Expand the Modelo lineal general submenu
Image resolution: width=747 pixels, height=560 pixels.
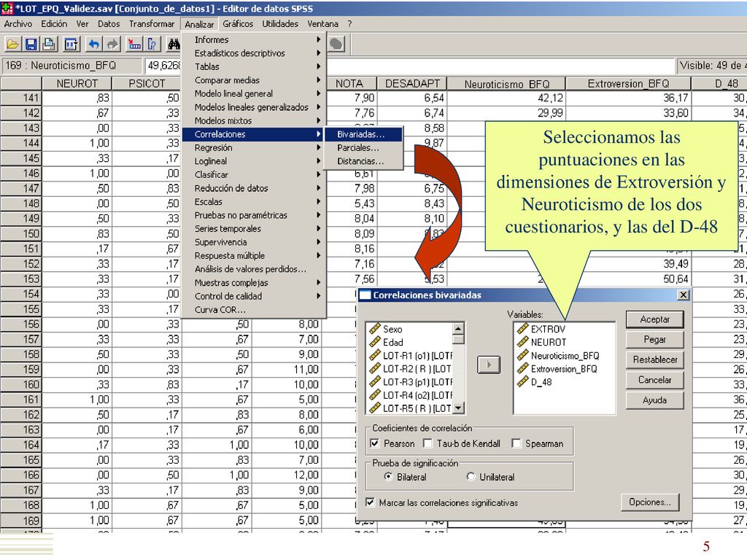pos(254,93)
